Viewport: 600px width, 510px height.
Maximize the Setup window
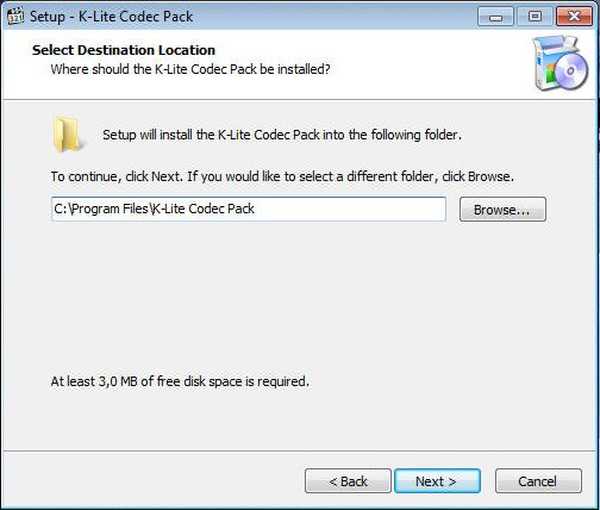[533, 16]
